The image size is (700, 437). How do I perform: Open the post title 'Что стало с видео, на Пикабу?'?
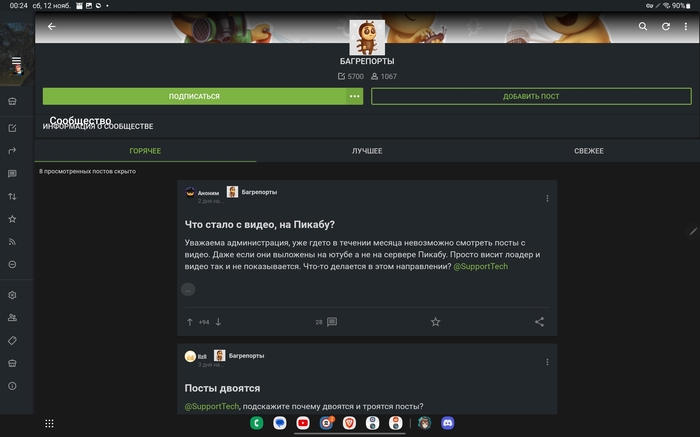tap(260, 225)
